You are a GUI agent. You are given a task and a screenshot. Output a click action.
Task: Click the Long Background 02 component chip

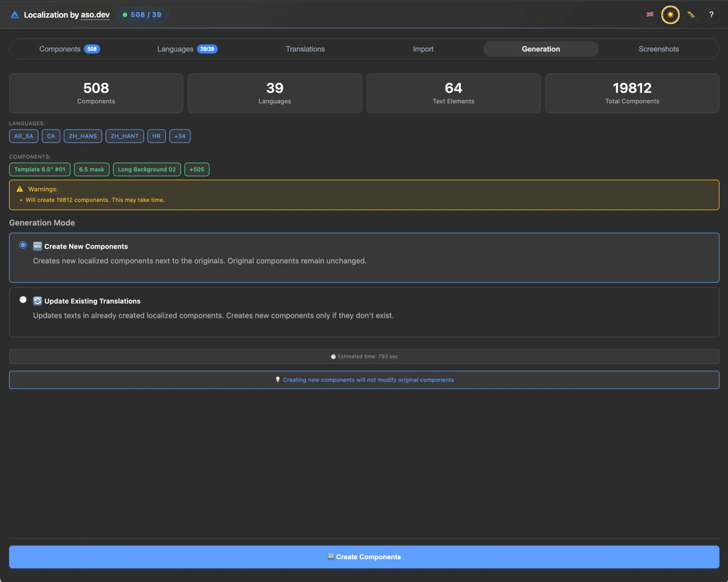[x=147, y=169]
